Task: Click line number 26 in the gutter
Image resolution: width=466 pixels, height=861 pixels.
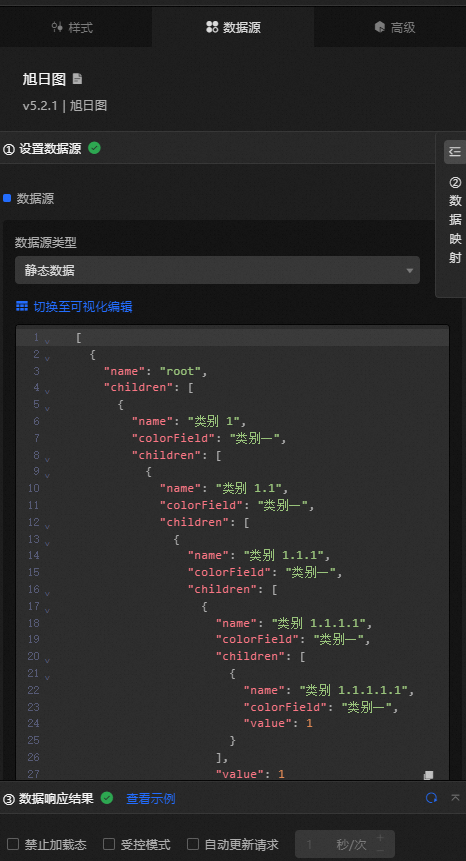Action: tap(33, 757)
